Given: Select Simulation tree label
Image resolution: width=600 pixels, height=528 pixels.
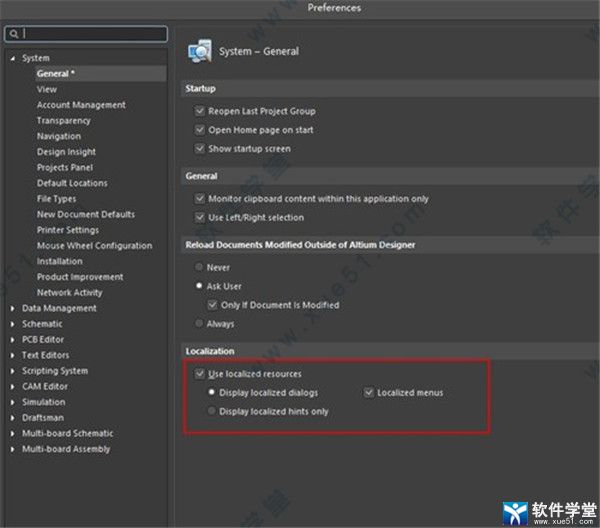Looking at the screenshot, I should pyautogui.click(x=44, y=403).
